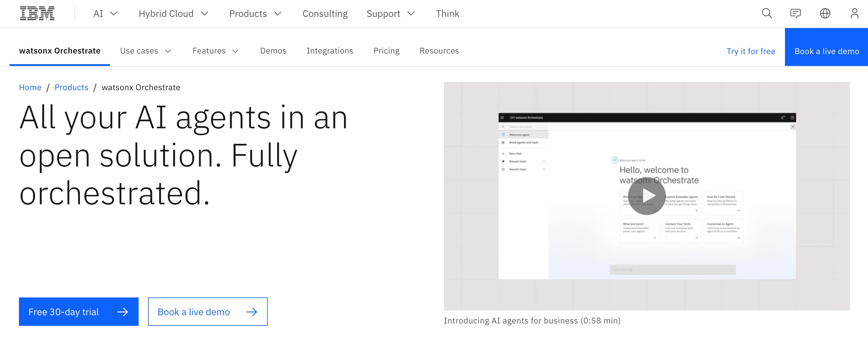Open the chat icon in header
This screenshot has width=868, height=343.
796,14
